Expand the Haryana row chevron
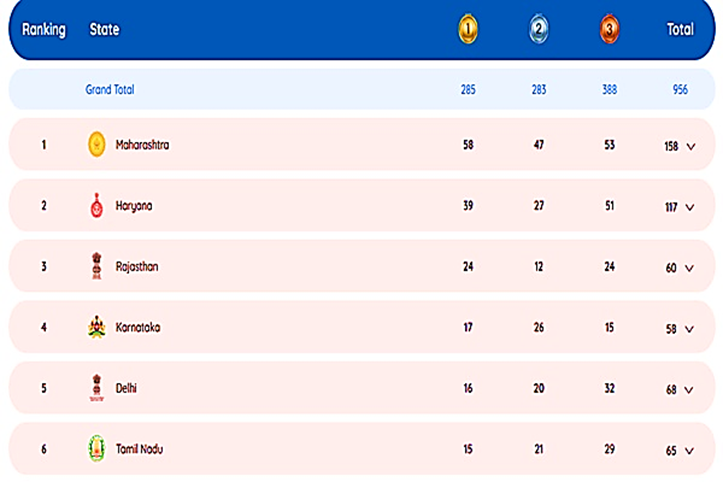723x482 pixels. [x=690, y=208]
